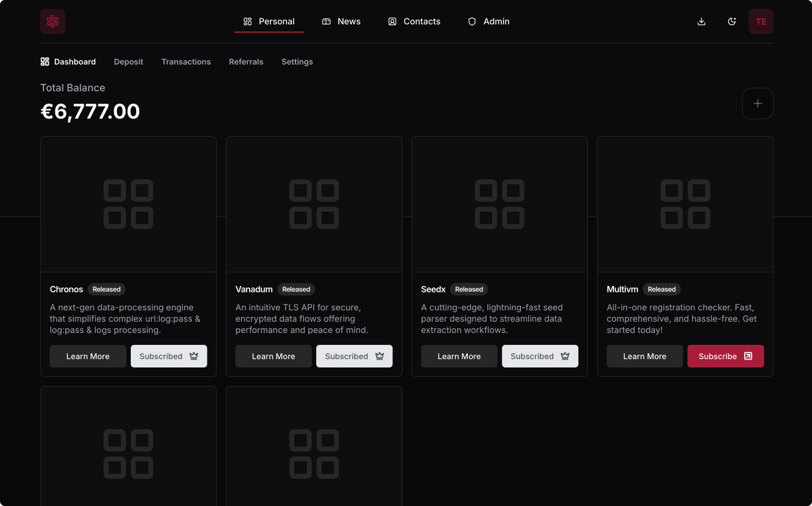Click the Multivm description text
The image size is (812, 506).
[681, 319]
